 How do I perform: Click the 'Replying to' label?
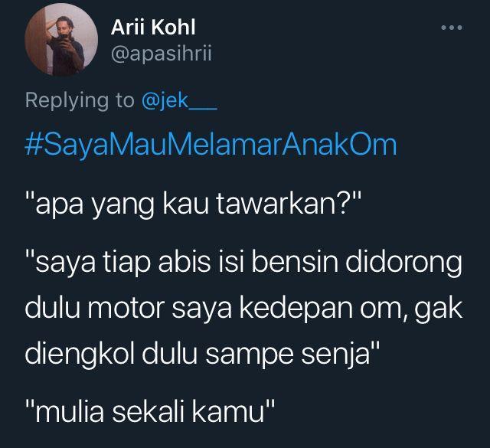point(80,101)
